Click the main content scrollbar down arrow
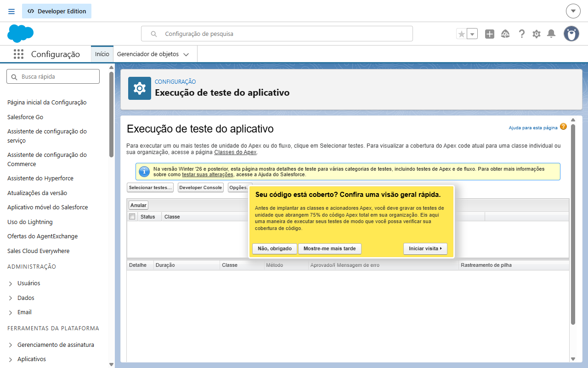 point(573,359)
